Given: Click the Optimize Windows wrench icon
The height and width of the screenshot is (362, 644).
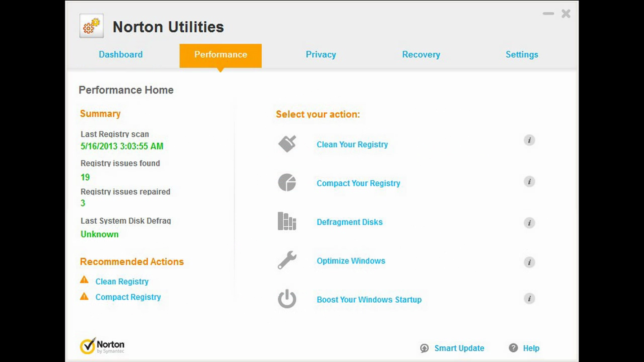Looking at the screenshot, I should (287, 260).
